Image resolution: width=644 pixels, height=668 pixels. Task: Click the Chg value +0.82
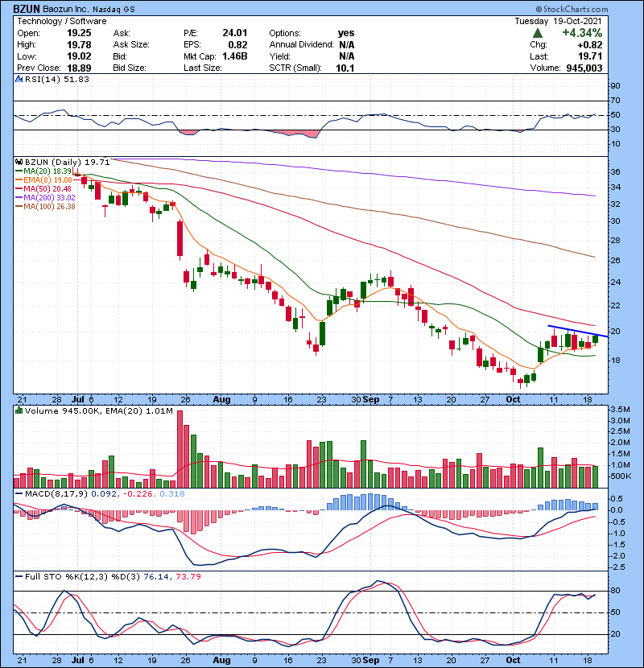point(590,45)
